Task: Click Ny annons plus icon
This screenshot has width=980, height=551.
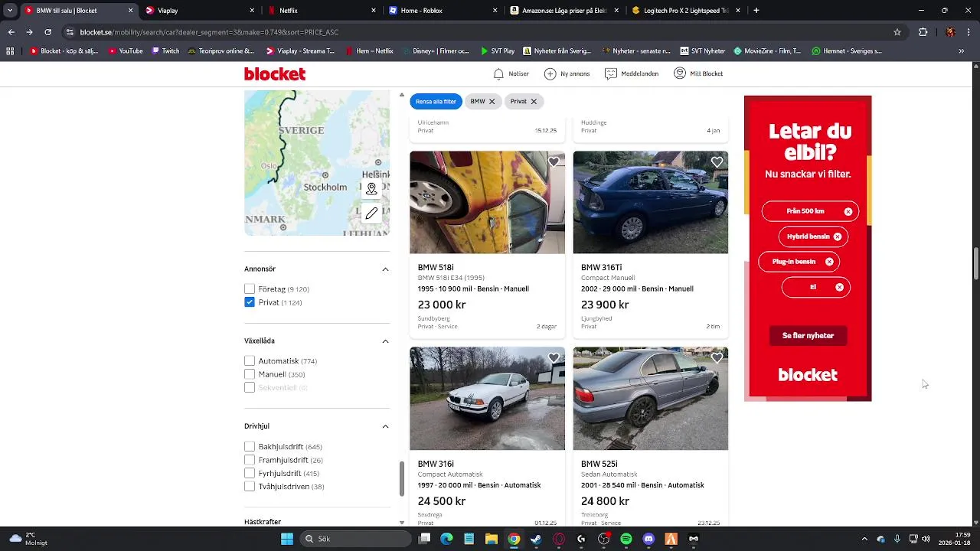Action: pyautogui.click(x=550, y=73)
